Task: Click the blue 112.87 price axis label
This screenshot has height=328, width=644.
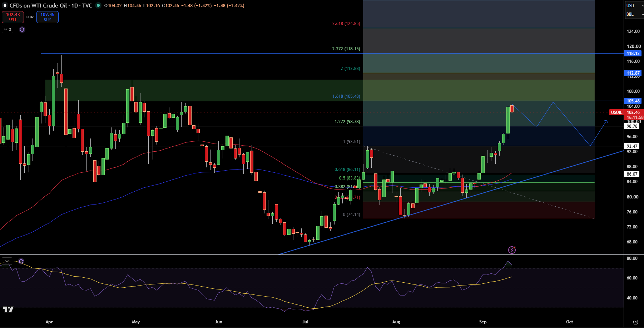Action: point(633,73)
